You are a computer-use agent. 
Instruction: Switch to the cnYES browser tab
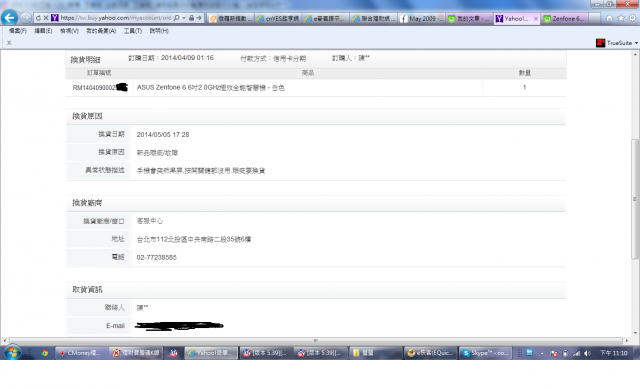pos(278,19)
